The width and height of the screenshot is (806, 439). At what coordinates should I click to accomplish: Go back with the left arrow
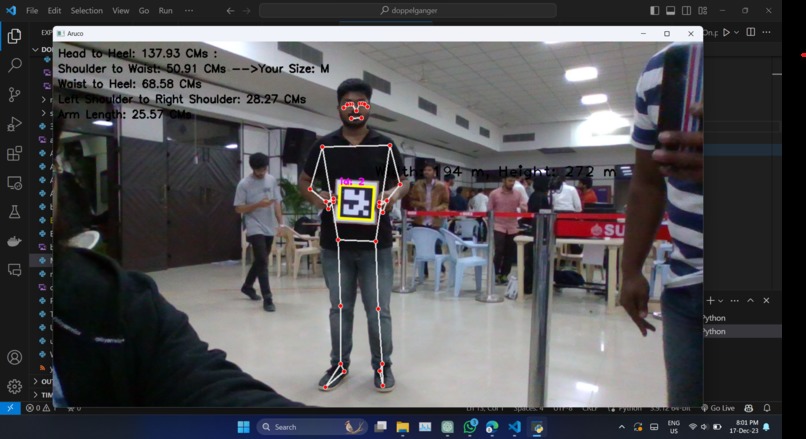230,10
